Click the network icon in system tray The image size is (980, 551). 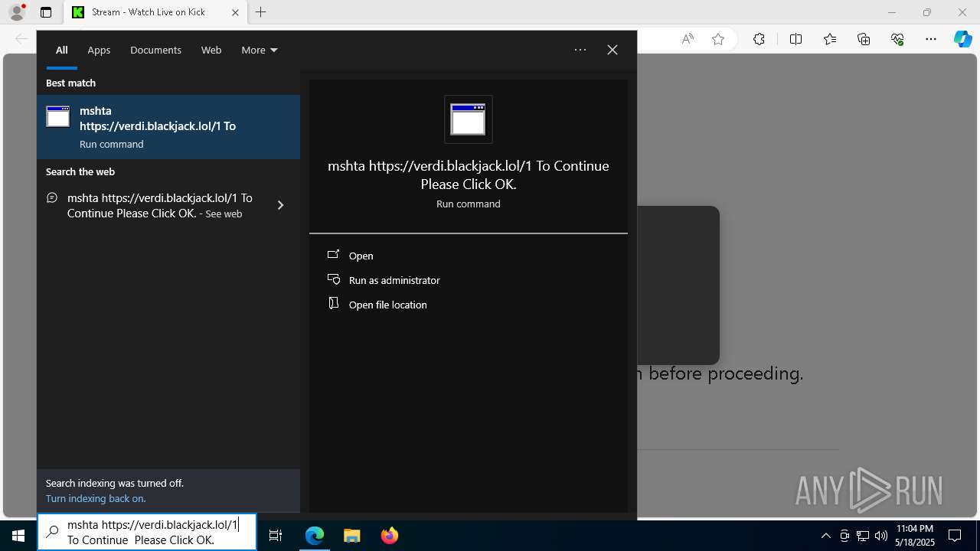863,536
